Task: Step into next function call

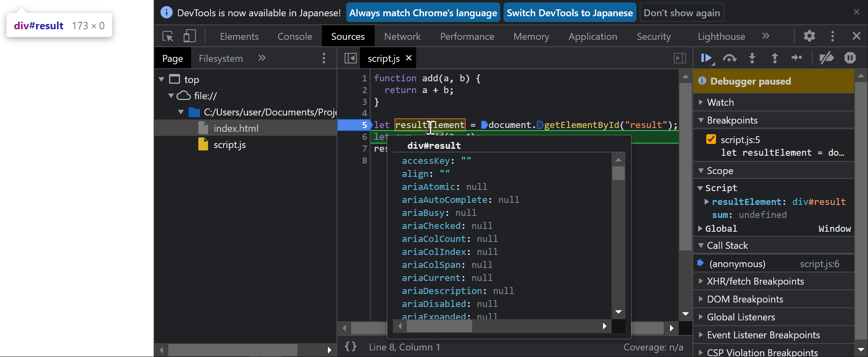Action: (752, 58)
